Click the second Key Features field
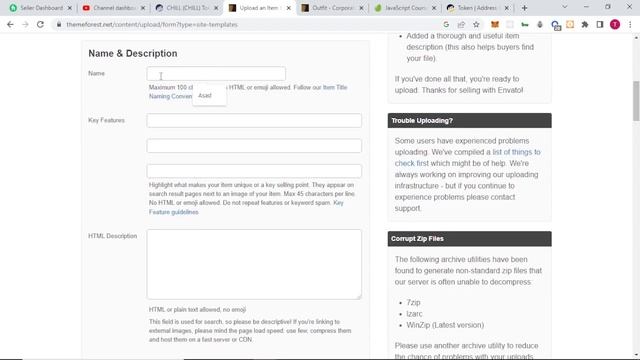640x360 pixels. pos(254,146)
